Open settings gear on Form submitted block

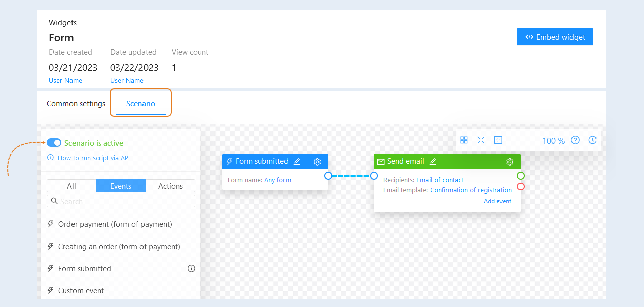pyautogui.click(x=317, y=162)
